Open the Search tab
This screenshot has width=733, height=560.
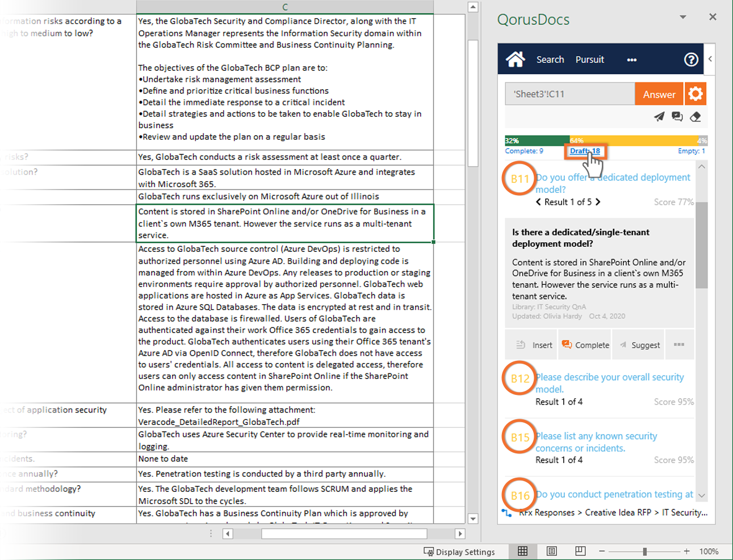pyautogui.click(x=550, y=60)
